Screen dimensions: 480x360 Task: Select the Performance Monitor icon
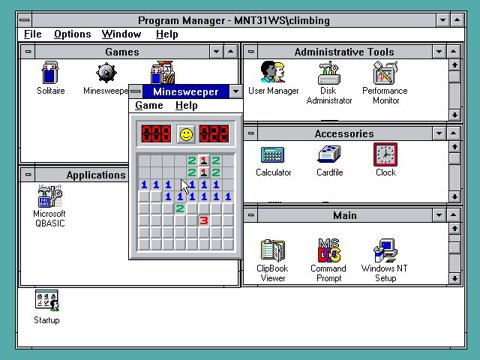[x=385, y=72]
